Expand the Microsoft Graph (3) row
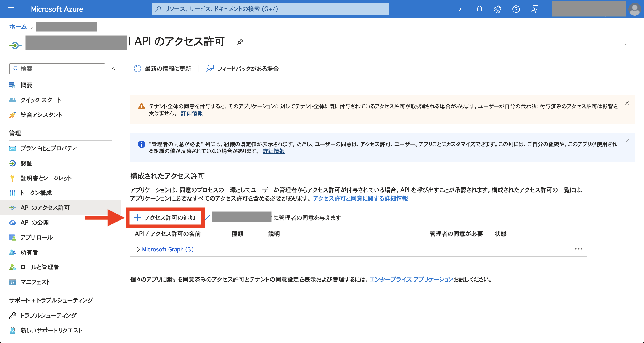Screen dimensions: 644x343 point(138,249)
